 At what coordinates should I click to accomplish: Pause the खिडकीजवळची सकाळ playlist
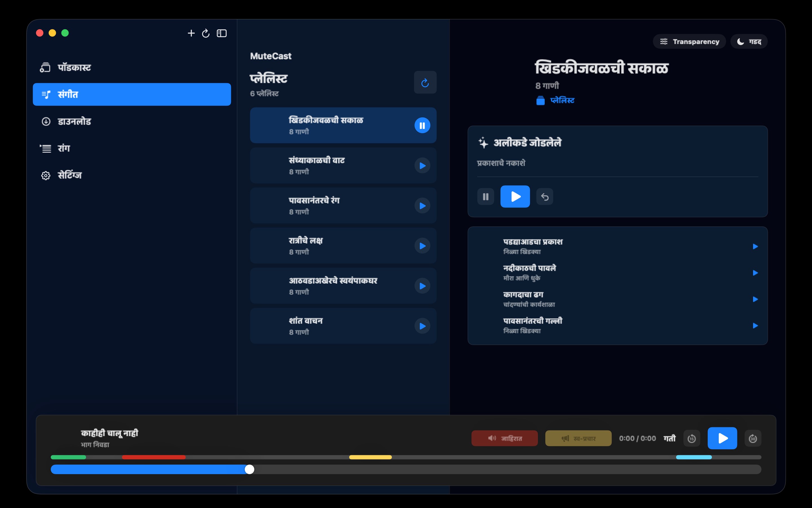click(422, 125)
